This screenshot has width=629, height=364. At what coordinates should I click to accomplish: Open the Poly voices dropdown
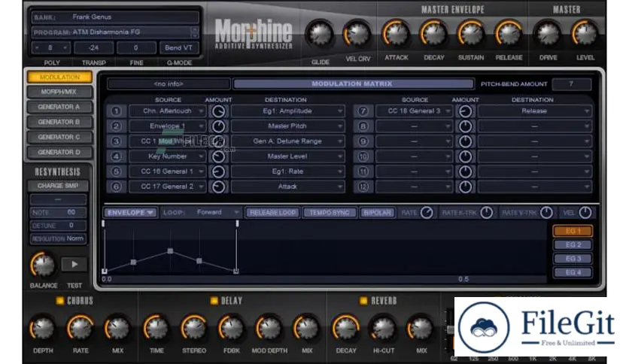51,47
